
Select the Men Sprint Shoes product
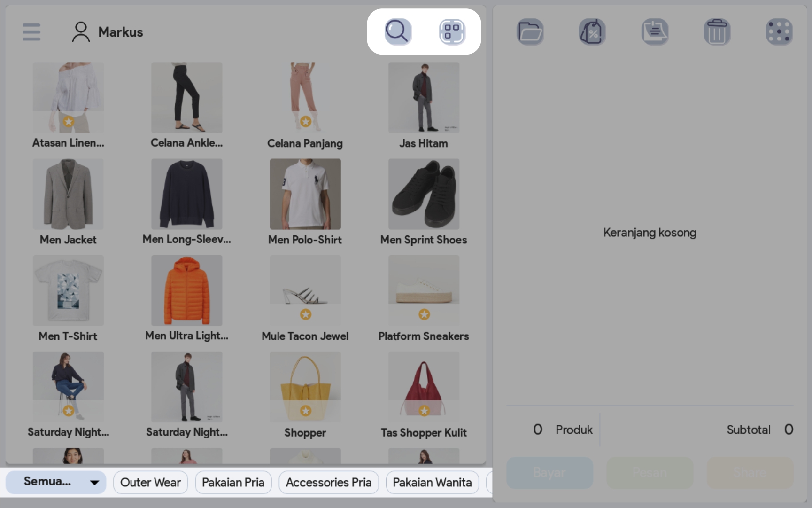[424, 194]
